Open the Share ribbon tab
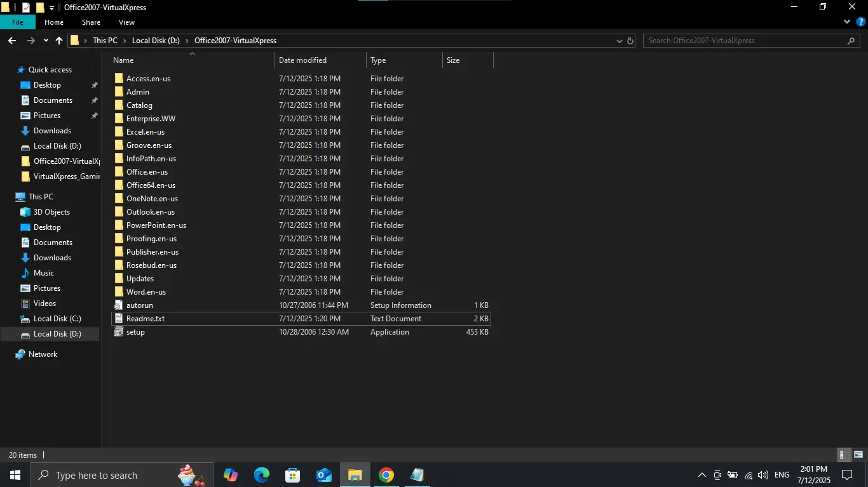The height and width of the screenshot is (487, 868). 91,22
